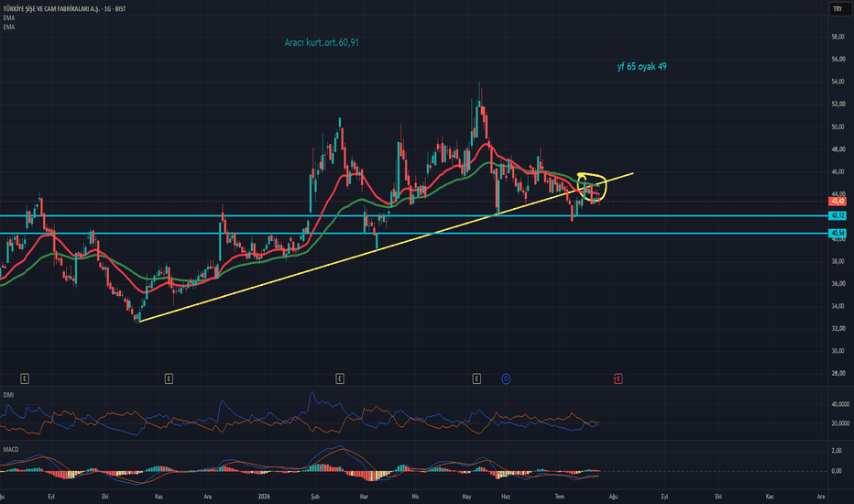Select the earnings E marker above Şub

tap(340, 378)
